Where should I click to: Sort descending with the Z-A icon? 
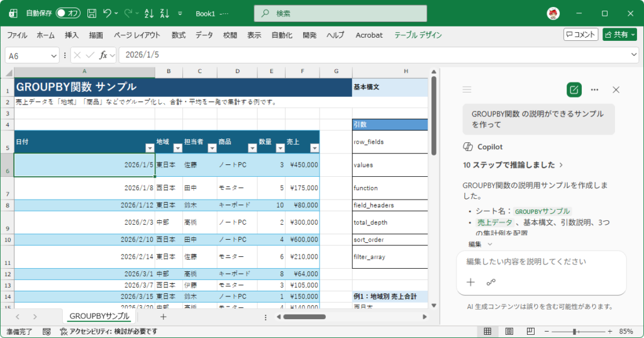pos(165,13)
